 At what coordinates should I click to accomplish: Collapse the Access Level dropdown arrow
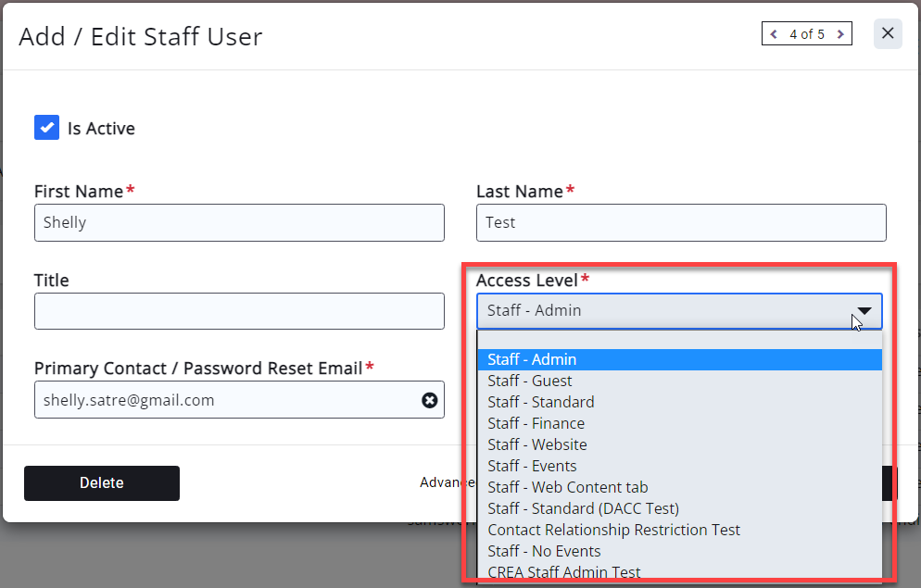pyautogui.click(x=864, y=311)
